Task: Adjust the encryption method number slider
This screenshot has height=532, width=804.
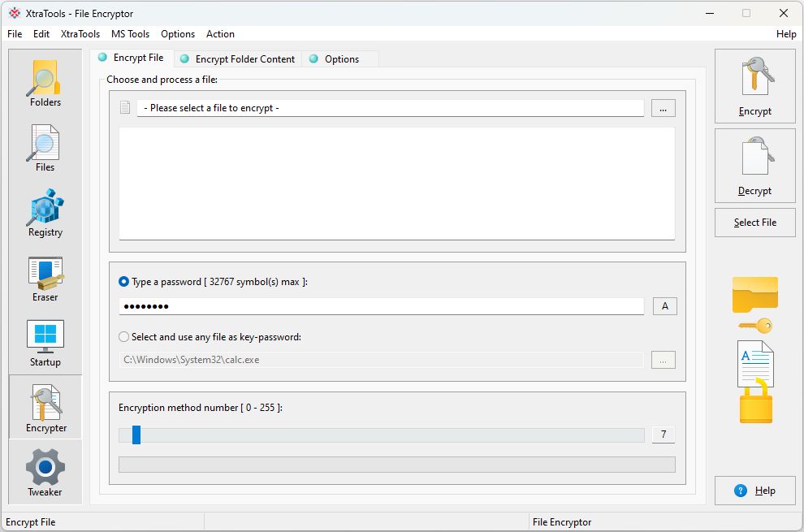Action: coord(136,435)
